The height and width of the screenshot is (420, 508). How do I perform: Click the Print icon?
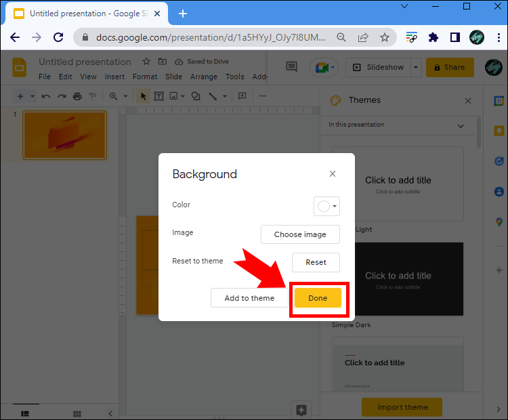tap(77, 96)
